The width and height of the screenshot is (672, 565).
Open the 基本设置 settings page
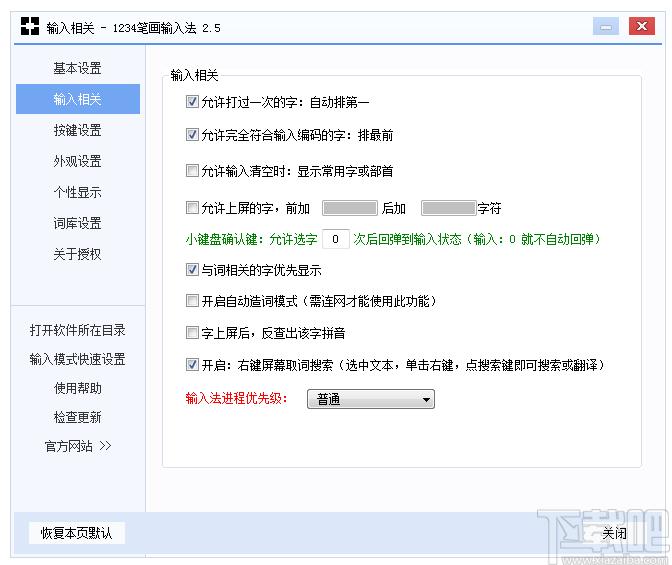(x=78, y=68)
